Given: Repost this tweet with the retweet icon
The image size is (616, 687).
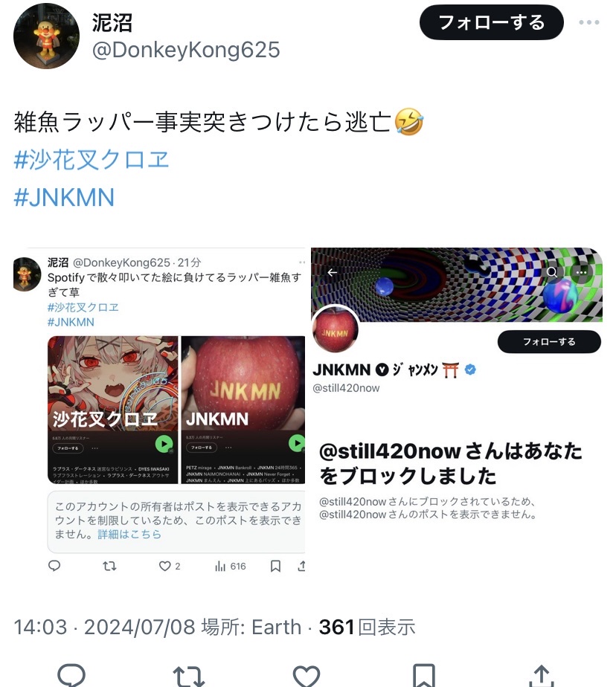Looking at the screenshot, I should point(188,675).
